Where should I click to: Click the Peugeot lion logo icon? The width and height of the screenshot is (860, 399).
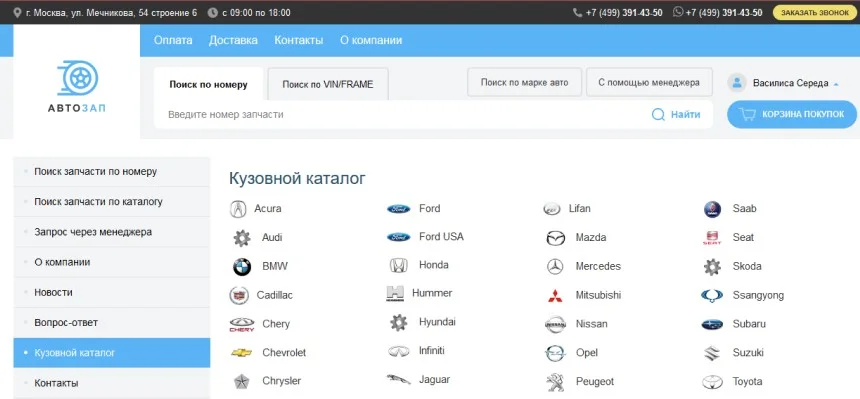555,382
